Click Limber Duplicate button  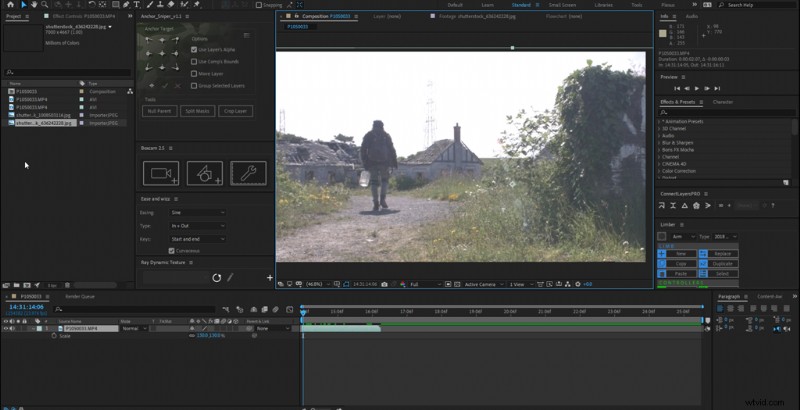point(718,264)
